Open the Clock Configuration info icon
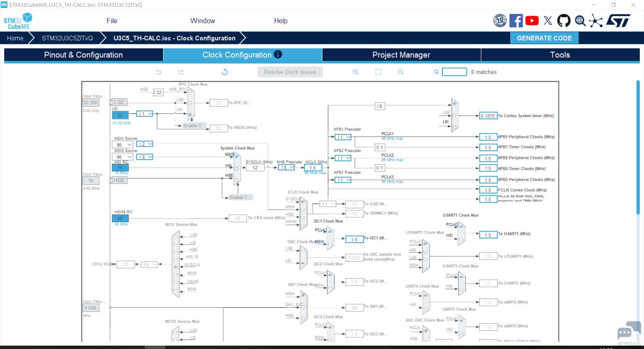 coord(278,54)
